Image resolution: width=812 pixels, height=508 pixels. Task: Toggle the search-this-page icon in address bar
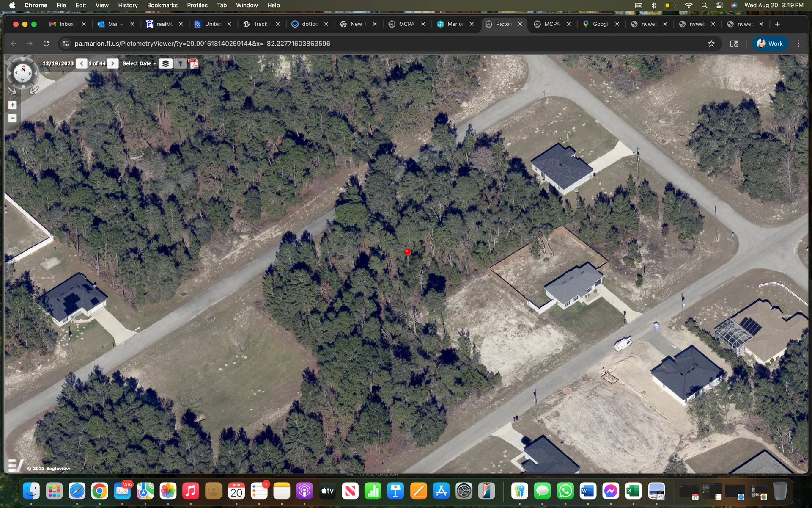tap(733, 43)
